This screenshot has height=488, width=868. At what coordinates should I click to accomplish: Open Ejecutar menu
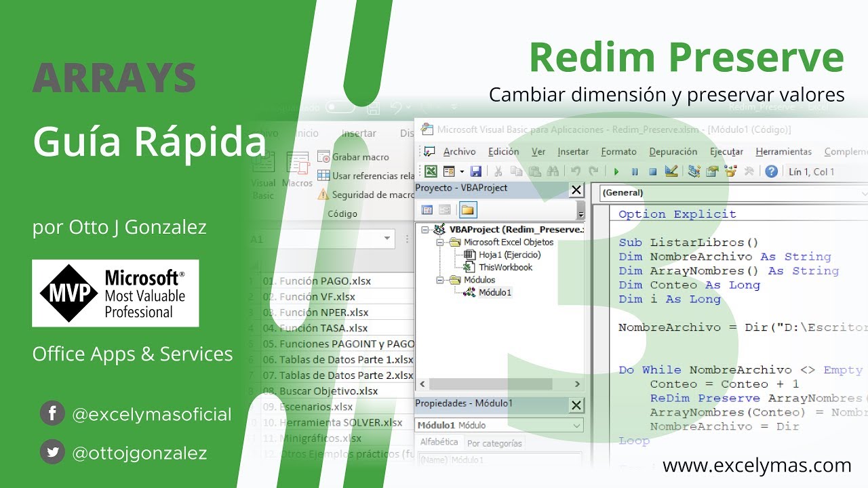pos(726,152)
